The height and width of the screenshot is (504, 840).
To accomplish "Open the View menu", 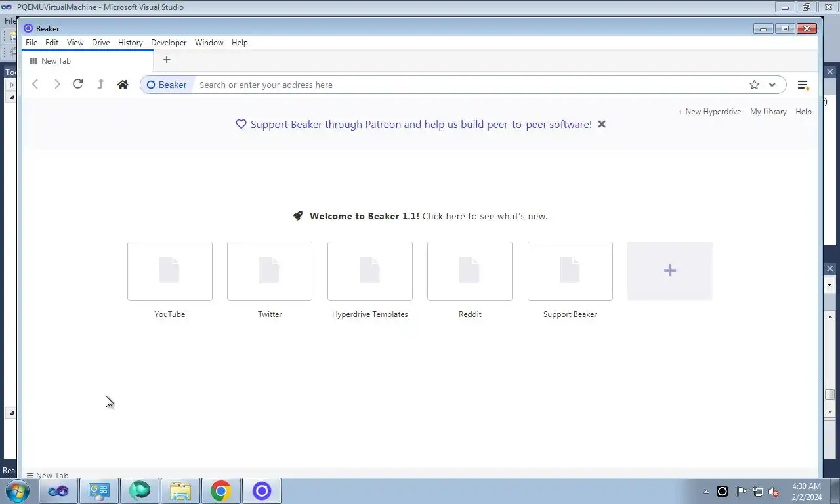I will tap(75, 43).
